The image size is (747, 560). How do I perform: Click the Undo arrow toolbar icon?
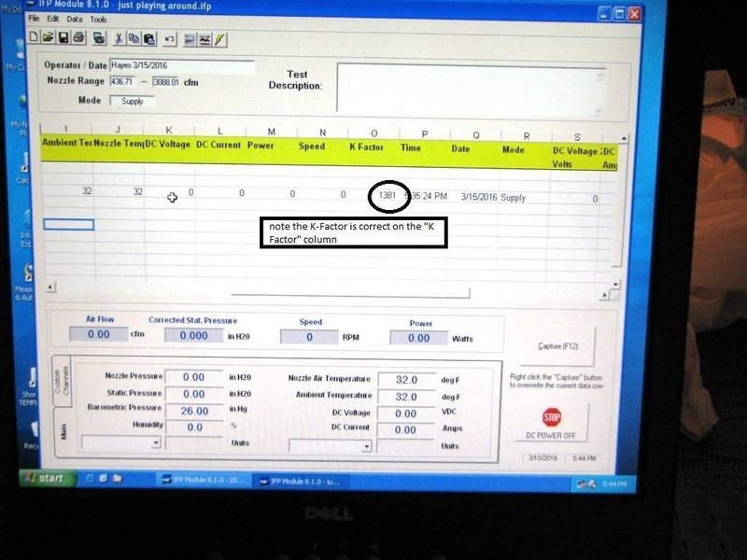tap(170, 39)
